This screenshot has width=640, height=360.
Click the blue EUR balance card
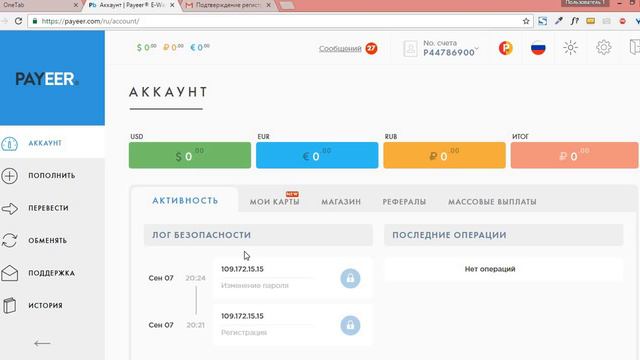317,155
